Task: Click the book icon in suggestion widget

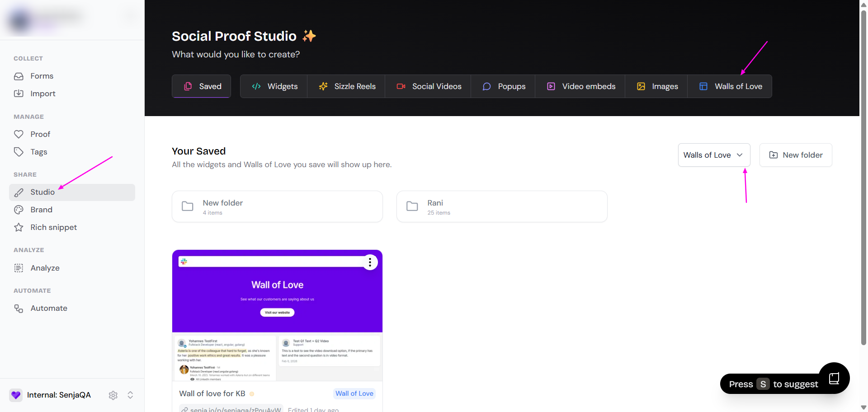Action: (x=834, y=378)
